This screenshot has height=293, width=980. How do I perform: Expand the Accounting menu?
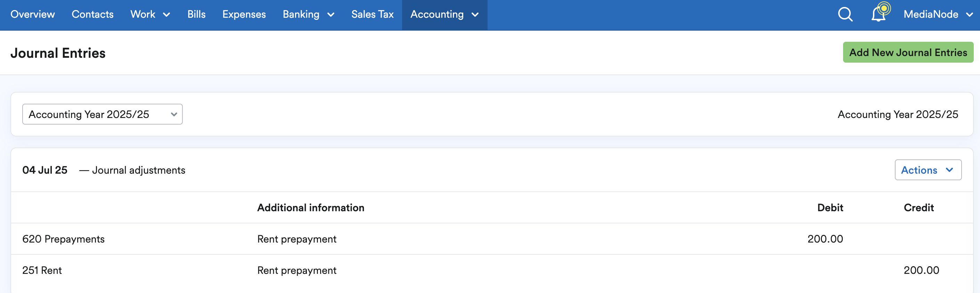click(444, 15)
